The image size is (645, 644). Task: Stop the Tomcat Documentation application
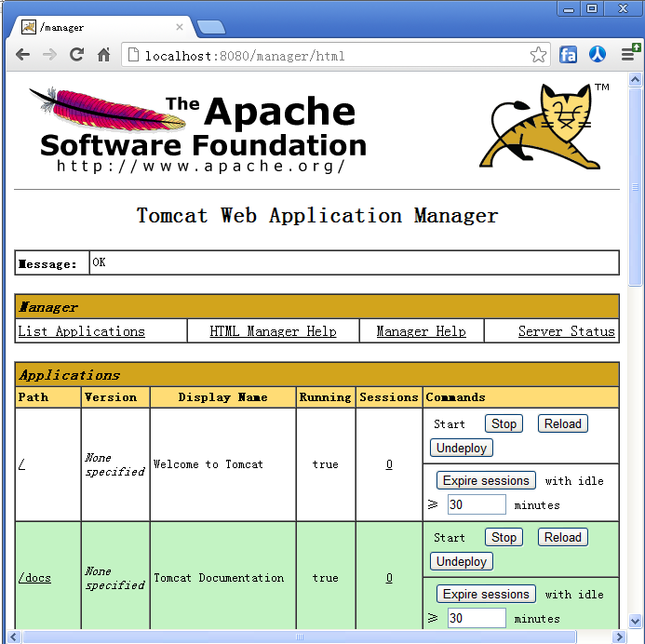click(x=504, y=537)
